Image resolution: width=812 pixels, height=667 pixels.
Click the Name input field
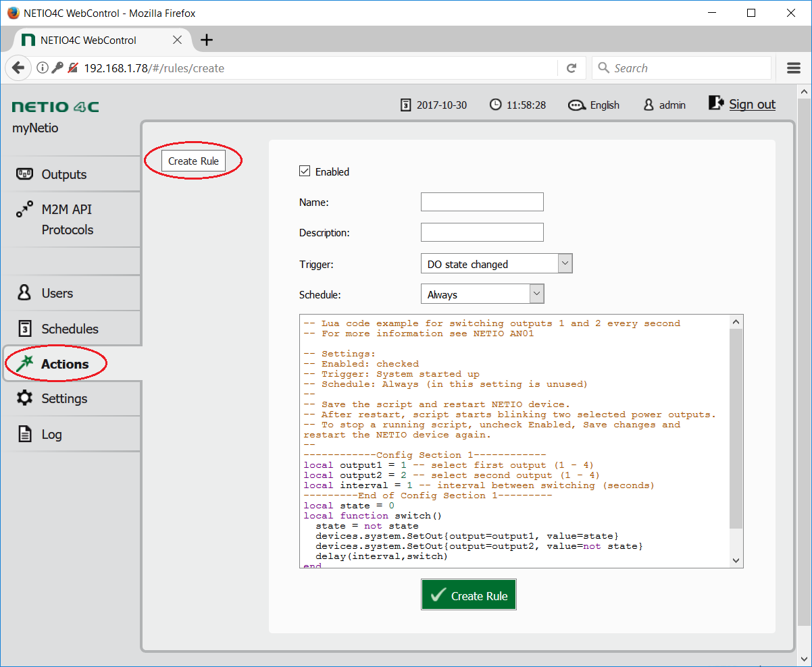coord(482,202)
